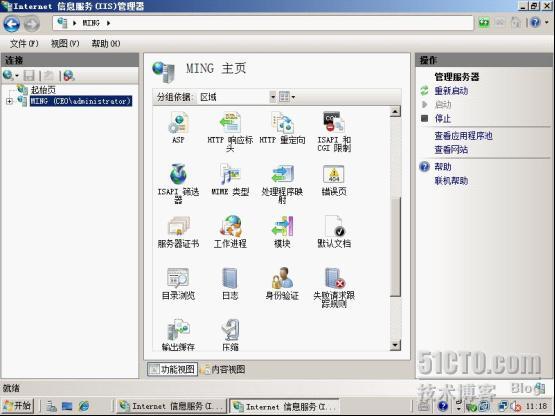The width and height of the screenshot is (555, 416).
Task: Click the address bar path field
Action: (x=263, y=23)
